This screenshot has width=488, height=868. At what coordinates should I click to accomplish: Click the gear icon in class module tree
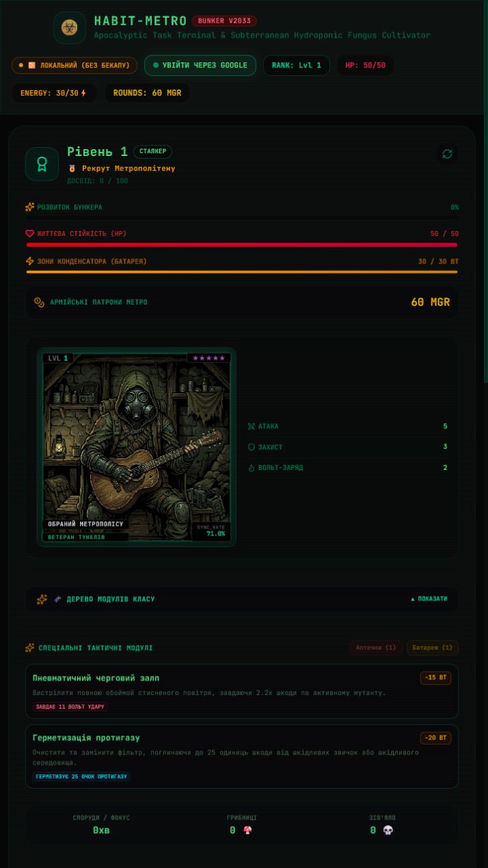click(42, 599)
